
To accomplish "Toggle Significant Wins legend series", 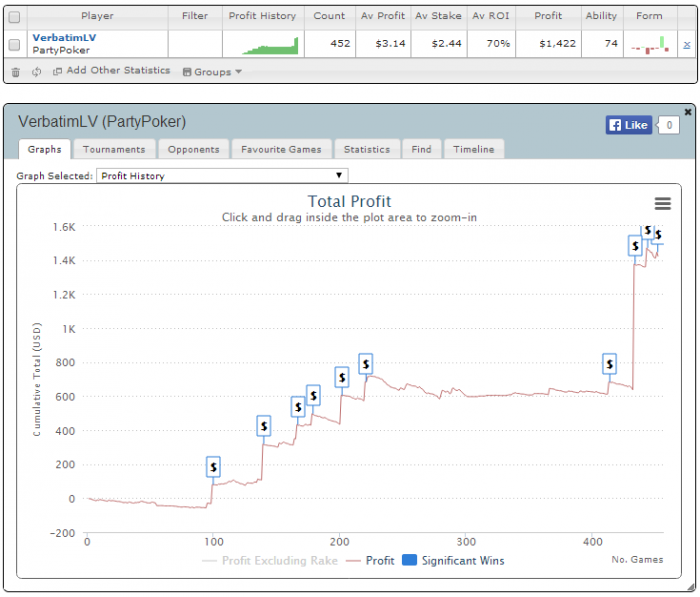I will pos(454,560).
